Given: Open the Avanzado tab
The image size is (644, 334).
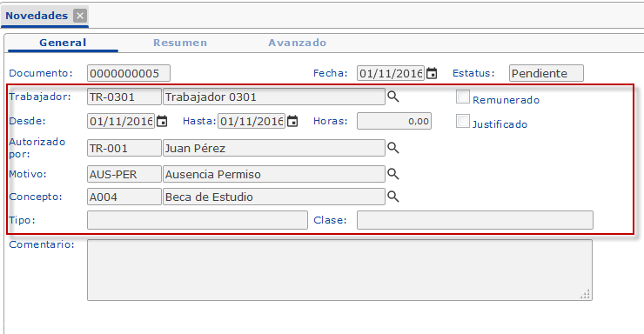Looking at the screenshot, I should 297,43.
